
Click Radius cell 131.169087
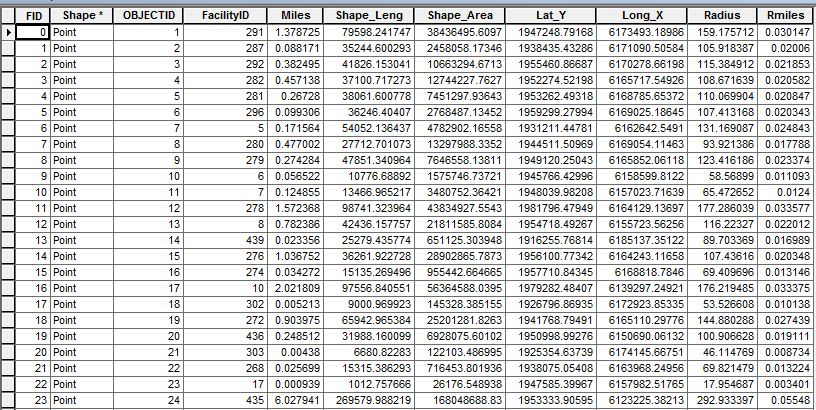(x=722, y=128)
